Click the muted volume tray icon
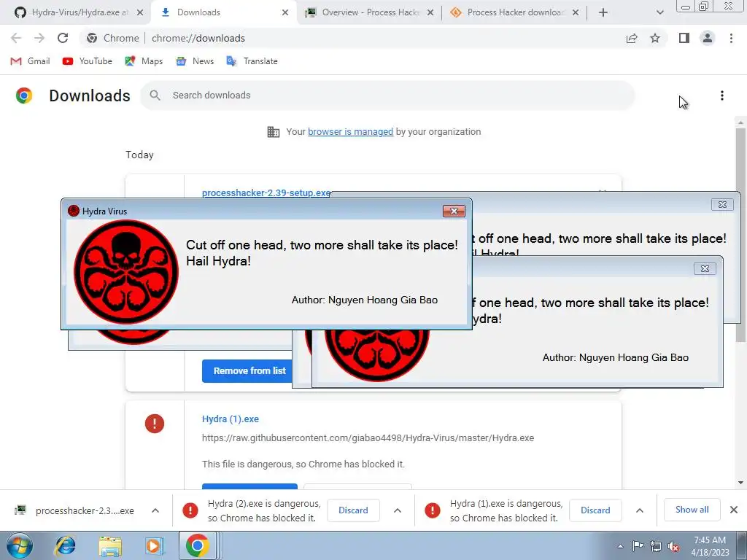Image resolution: width=747 pixels, height=560 pixels. click(673, 547)
